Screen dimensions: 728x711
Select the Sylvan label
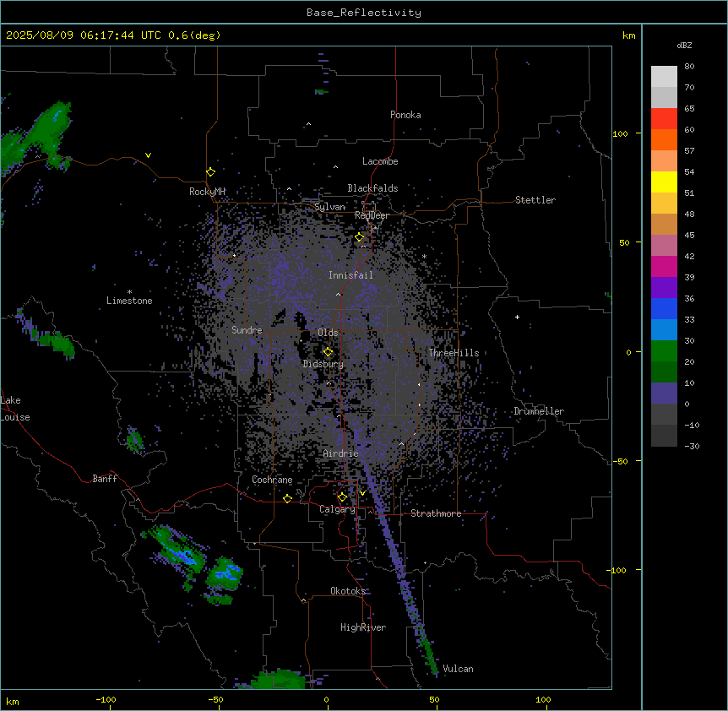point(329,207)
